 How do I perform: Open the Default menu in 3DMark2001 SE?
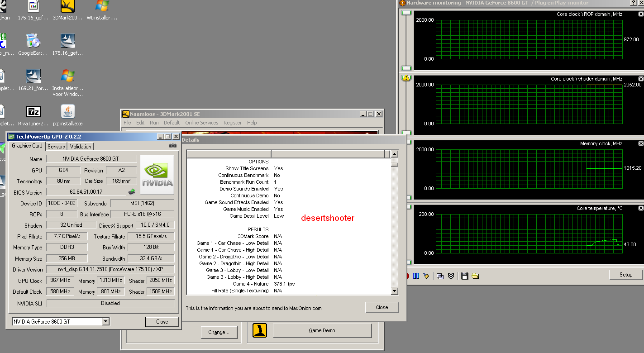pyautogui.click(x=172, y=123)
